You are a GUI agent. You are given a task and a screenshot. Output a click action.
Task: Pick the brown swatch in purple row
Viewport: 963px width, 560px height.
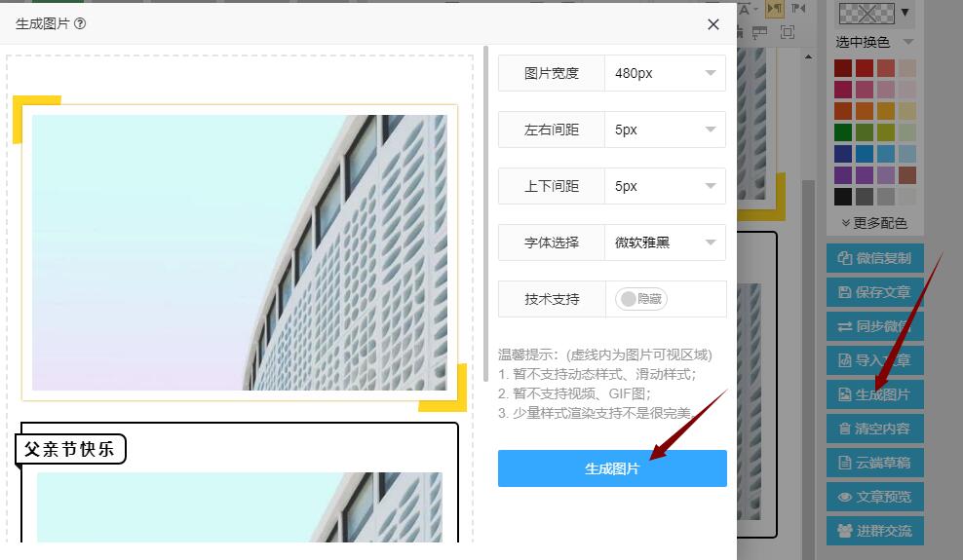907,174
